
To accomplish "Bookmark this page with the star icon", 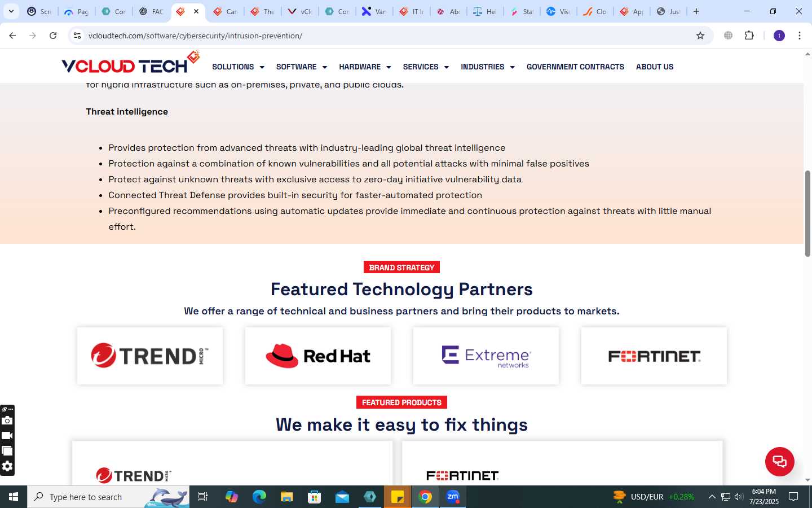I will click(x=700, y=36).
